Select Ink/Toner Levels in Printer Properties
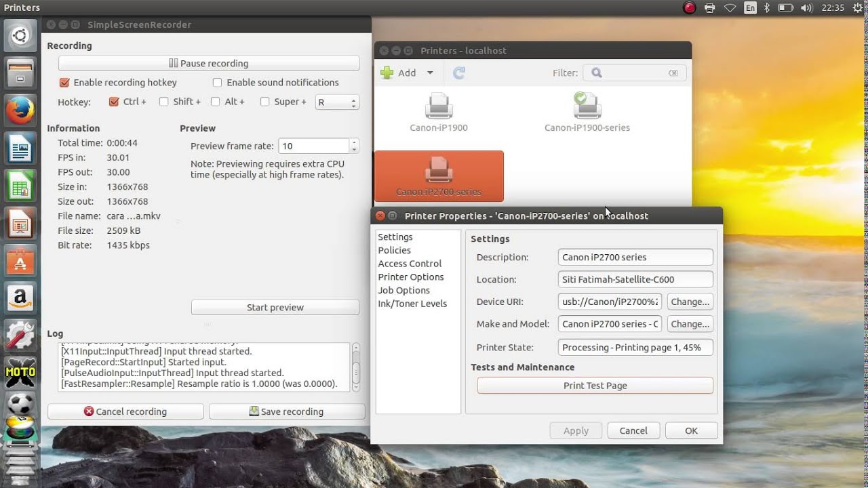The width and height of the screenshot is (868, 488). [412, 304]
